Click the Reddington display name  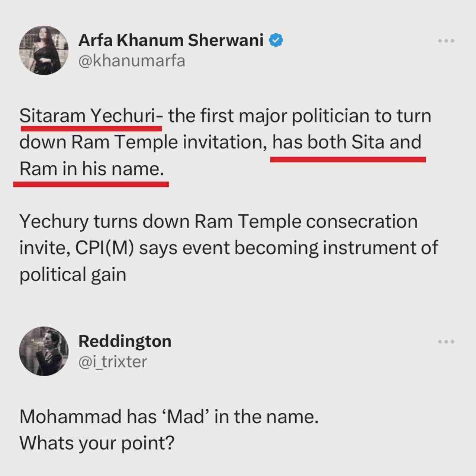(x=125, y=341)
